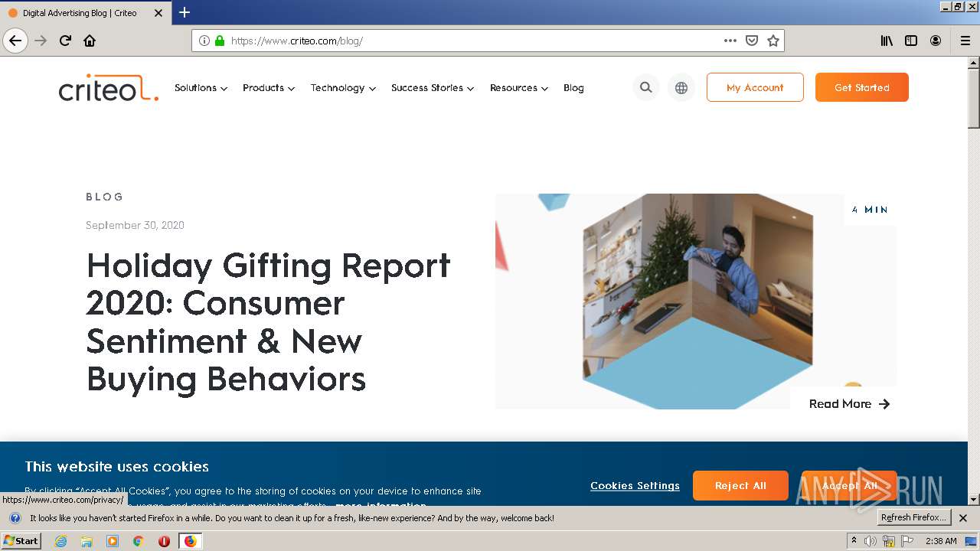This screenshot has width=980, height=551.
Task: Go to the Firefox home page icon
Action: coord(90,41)
